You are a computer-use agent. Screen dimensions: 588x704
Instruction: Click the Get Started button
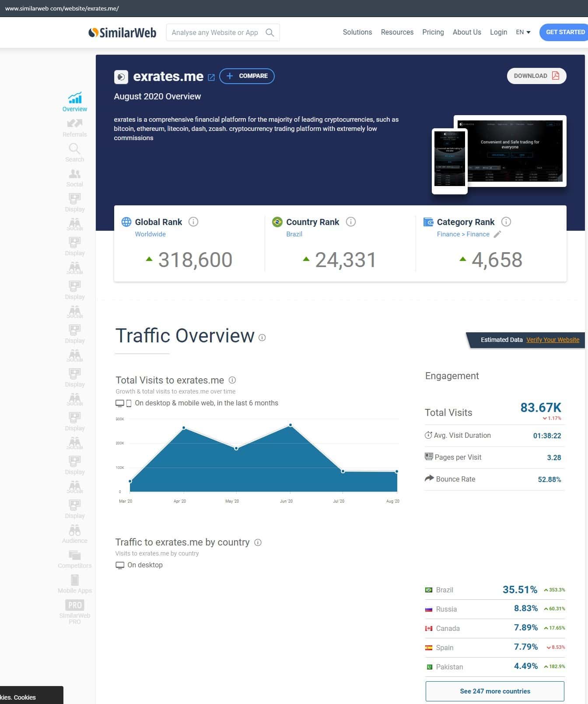[x=563, y=32]
